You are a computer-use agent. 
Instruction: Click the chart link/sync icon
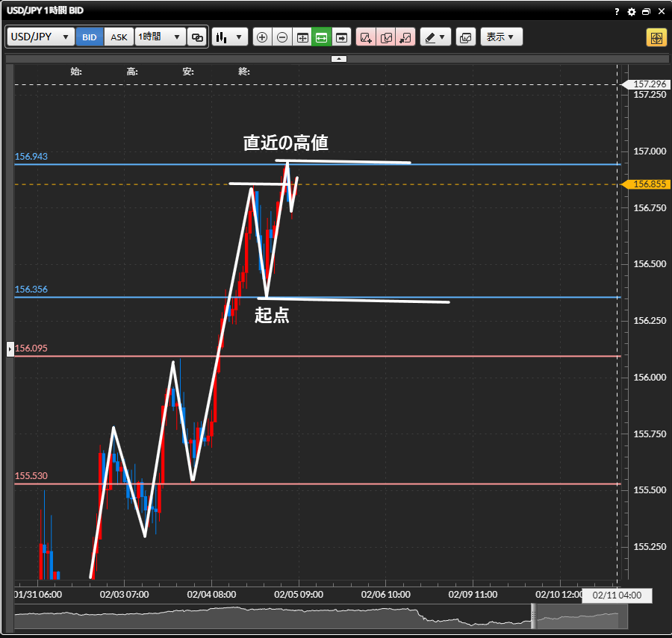click(197, 37)
